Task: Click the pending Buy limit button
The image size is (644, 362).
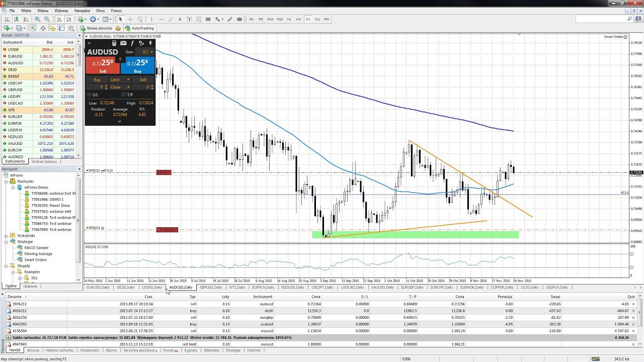Action: tap(97, 79)
